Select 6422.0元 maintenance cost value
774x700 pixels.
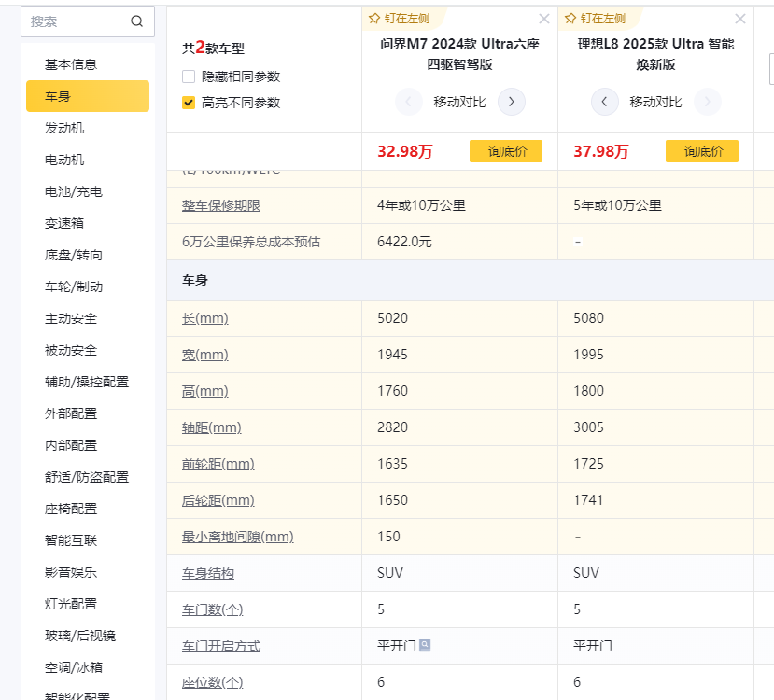click(404, 242)
